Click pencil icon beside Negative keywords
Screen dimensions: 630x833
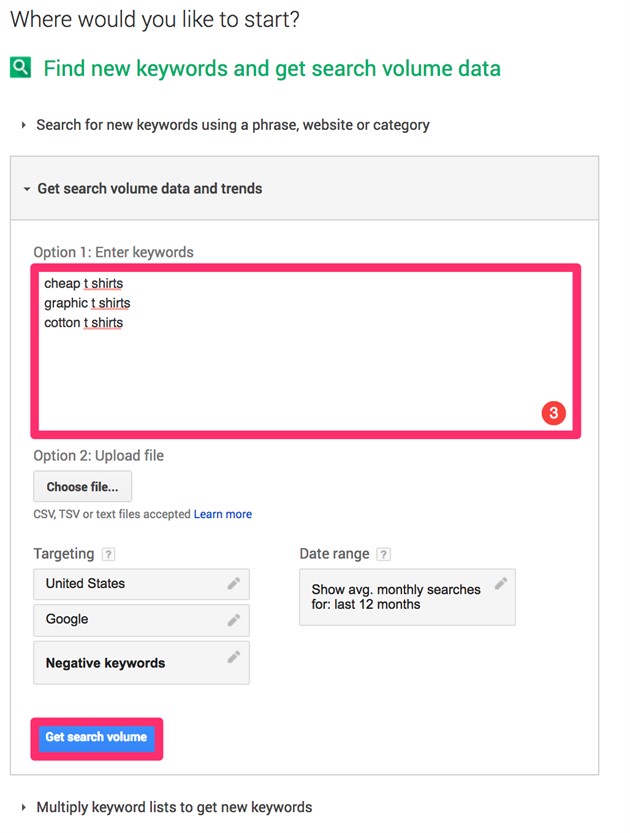[233, 657]
